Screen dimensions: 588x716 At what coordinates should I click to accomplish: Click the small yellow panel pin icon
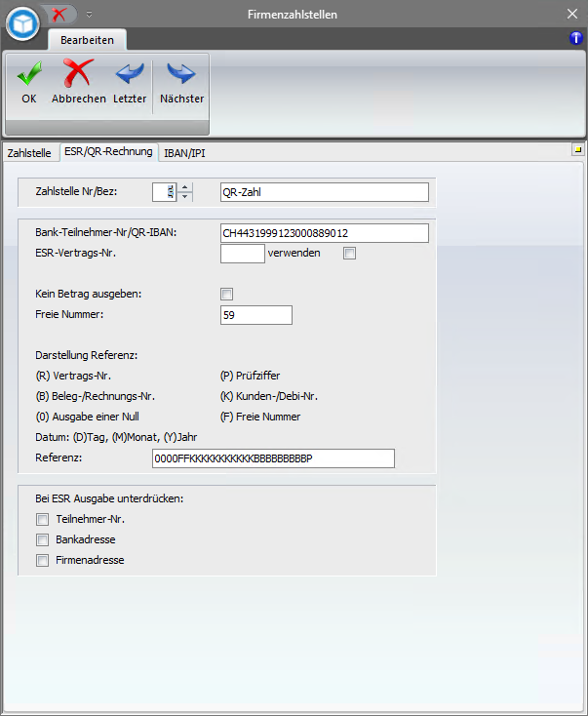pos(576,150)
